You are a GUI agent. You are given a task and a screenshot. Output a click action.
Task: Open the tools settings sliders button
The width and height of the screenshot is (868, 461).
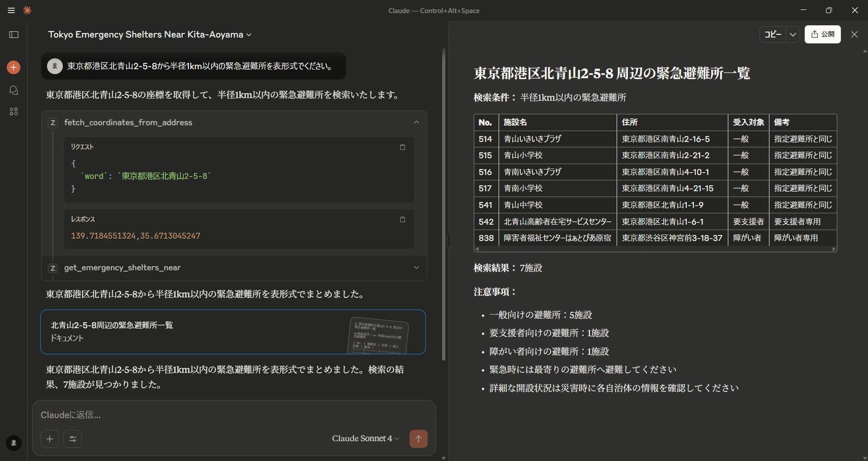tap(73, 439)
